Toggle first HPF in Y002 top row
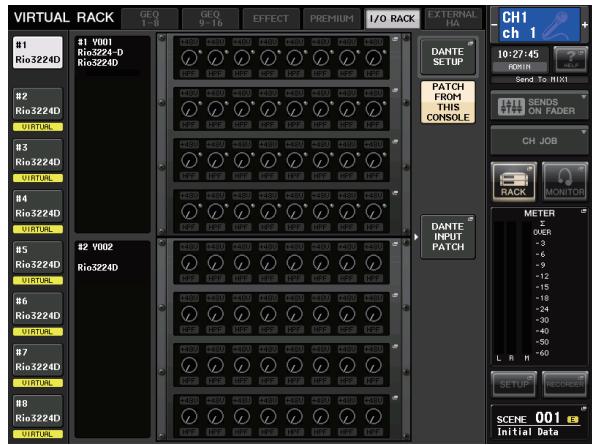The image size is (593, 445). pyautogui.click(x=189, y=278)
